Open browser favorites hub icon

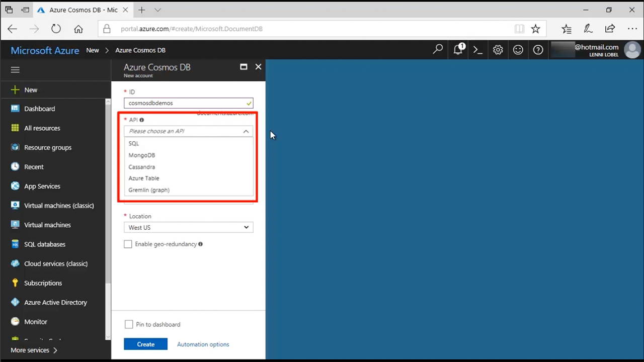[x=567, y=29]
